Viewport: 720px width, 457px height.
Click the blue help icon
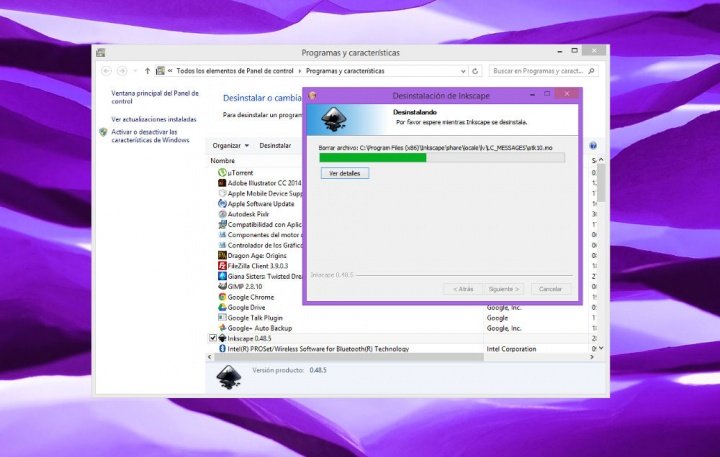point(593,145)
